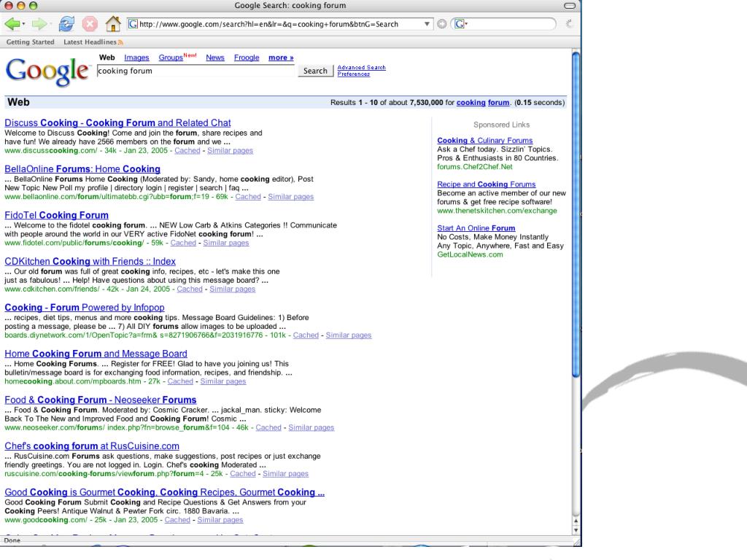Open Chef's cooking forum at RusCuisine.com

click(92, 446)
